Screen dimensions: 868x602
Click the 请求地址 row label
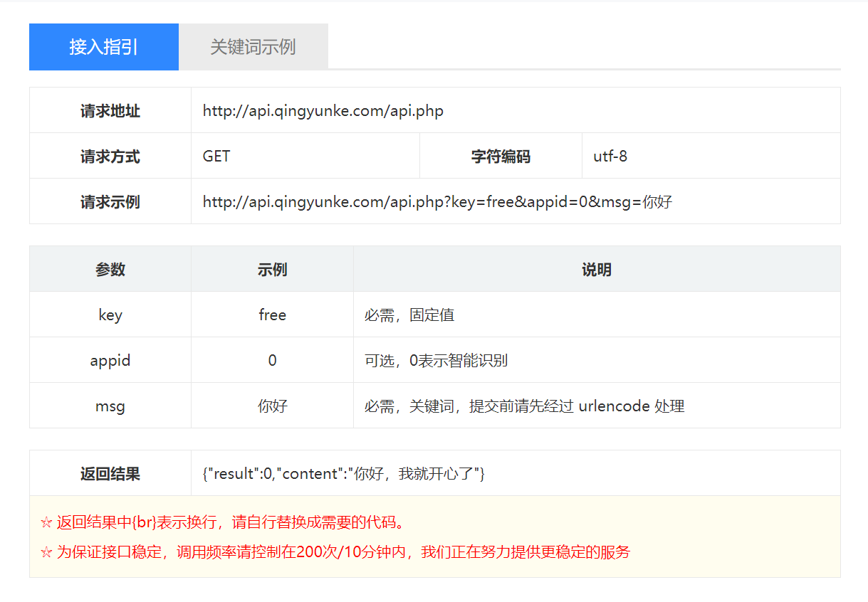110,111
